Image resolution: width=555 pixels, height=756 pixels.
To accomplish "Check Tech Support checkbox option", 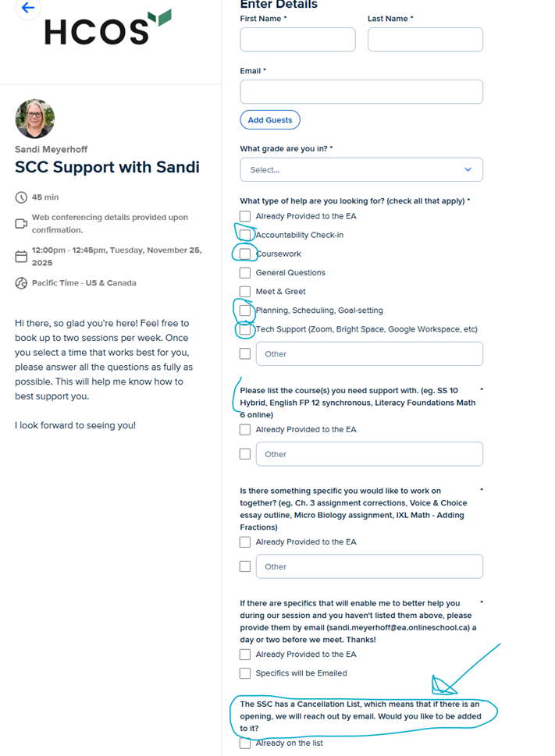I will point(245,329).
